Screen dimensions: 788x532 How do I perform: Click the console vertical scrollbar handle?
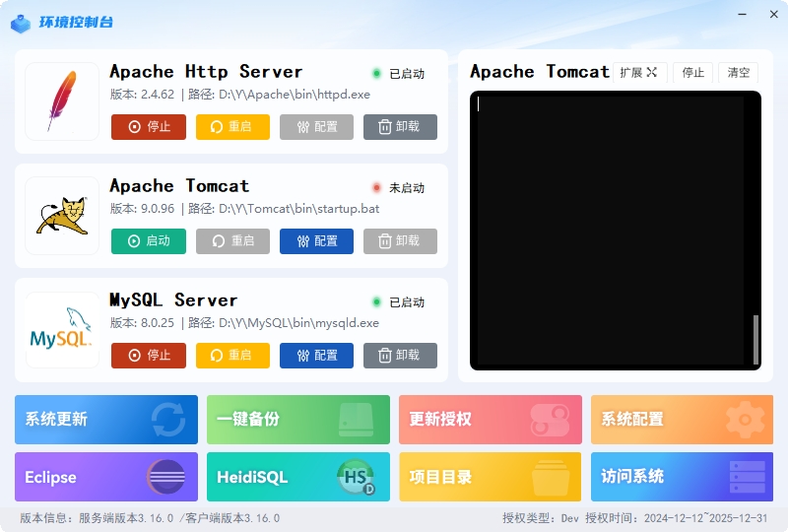tap(755, 340)
